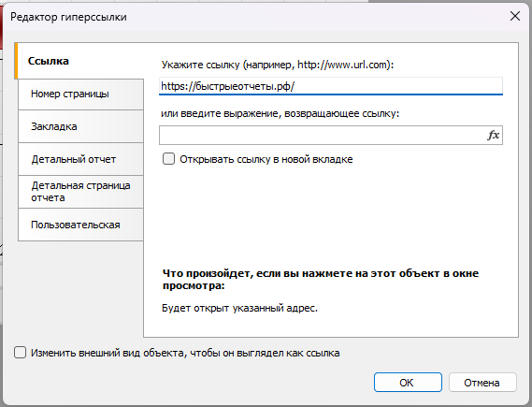Viewport: 532px width, 407px height.
Task: Select 'Детальная страница отчета' tab
Action: click(x=80, y=192)
